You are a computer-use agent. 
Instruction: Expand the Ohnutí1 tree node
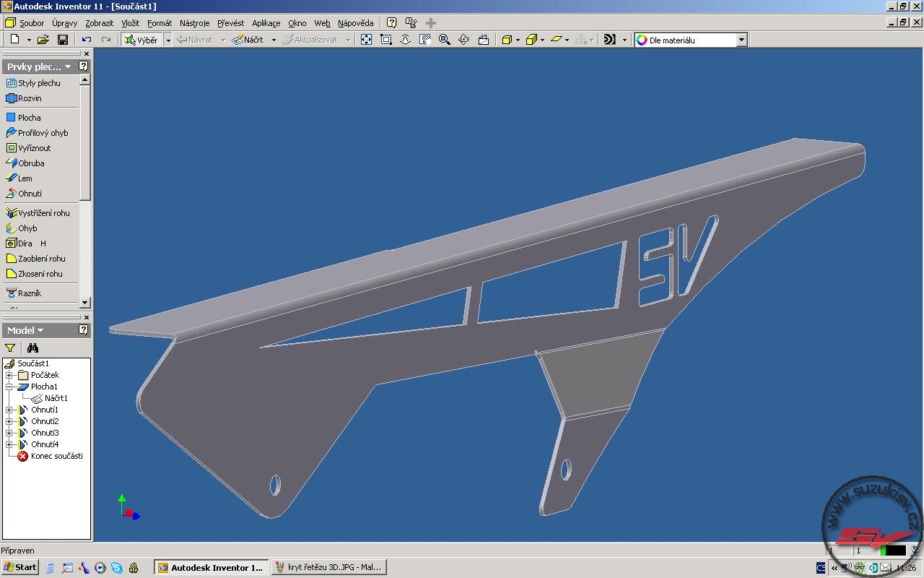[9, 410]
